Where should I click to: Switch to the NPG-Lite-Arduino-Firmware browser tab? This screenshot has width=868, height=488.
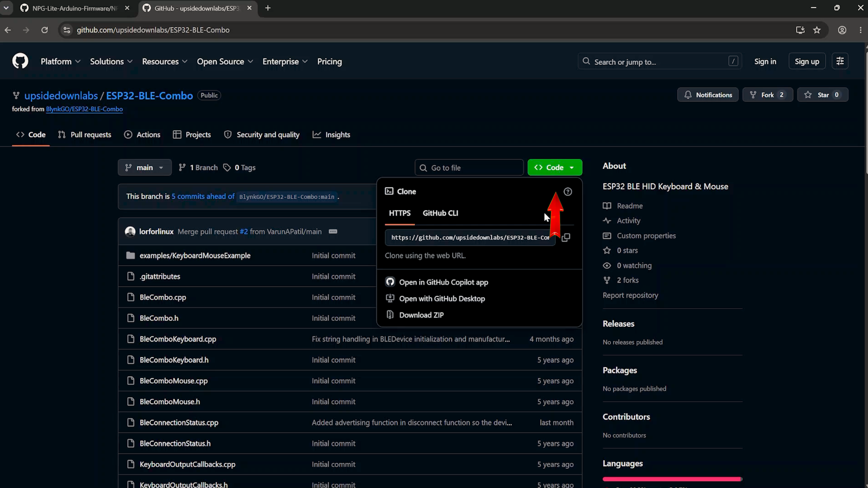coord(74,8)
